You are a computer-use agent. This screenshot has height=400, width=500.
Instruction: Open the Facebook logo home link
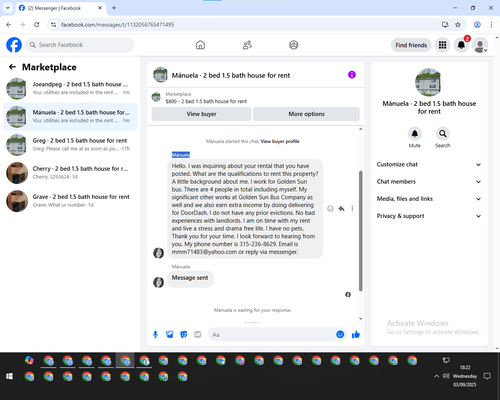tap(14, 45)
